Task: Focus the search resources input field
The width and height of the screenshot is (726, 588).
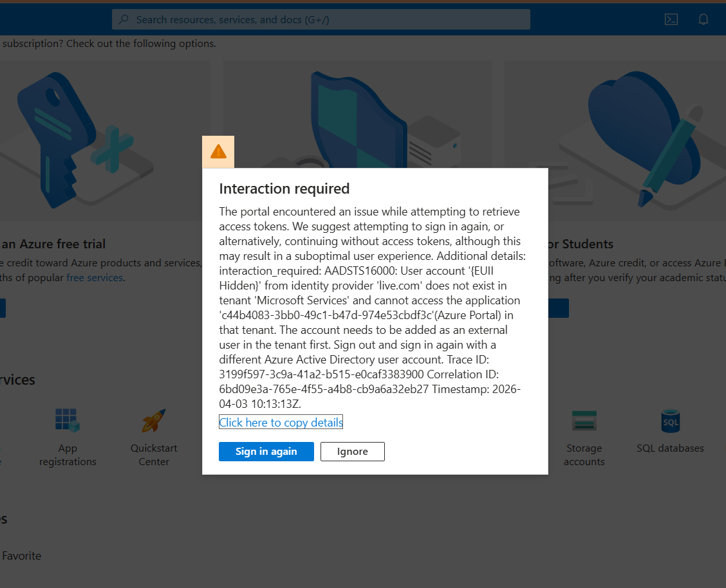Action: pos(321,19)
